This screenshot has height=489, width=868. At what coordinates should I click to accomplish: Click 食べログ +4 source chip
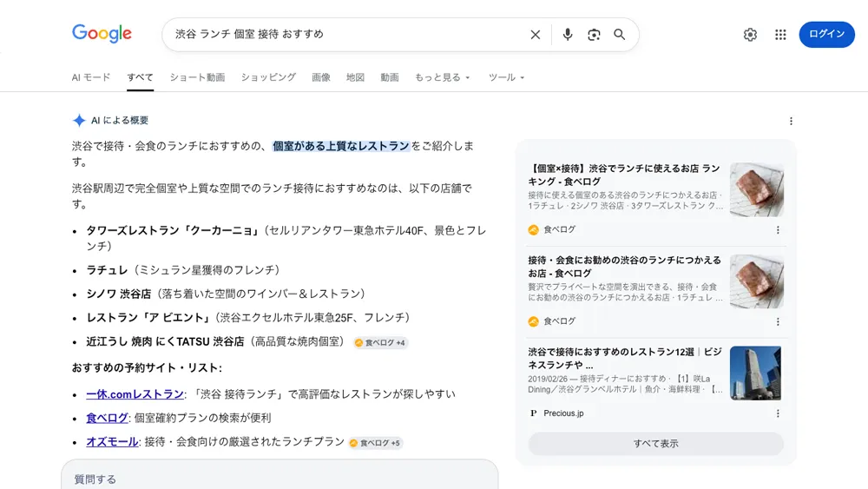[x=380, y=343]
